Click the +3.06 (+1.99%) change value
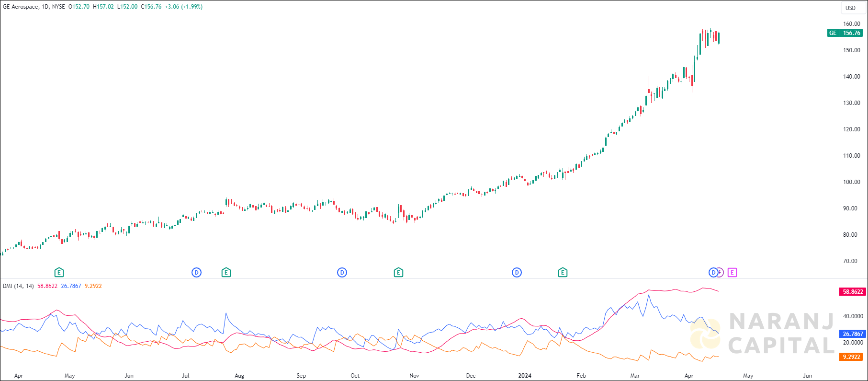The image size is (868, 381). (183, 7)
